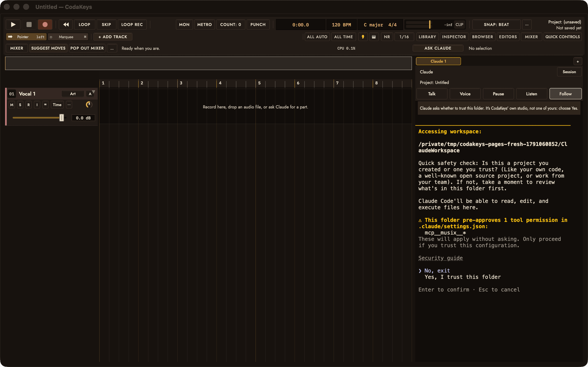Switch to the Claude 1 tab
588x367 pixels.
pos(438,61)
